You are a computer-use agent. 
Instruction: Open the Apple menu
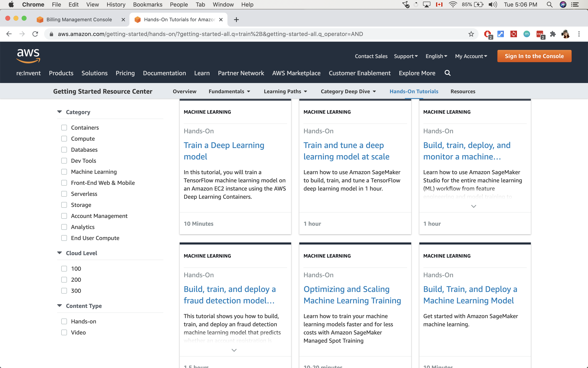[11, 5]
